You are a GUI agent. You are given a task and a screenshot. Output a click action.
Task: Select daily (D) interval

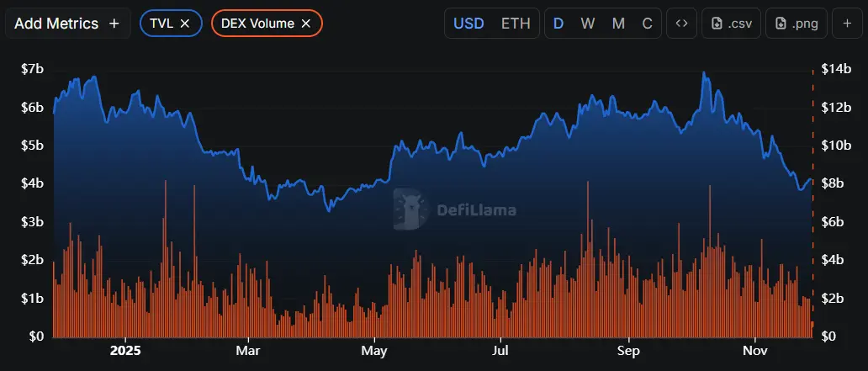tap(558, 24)
